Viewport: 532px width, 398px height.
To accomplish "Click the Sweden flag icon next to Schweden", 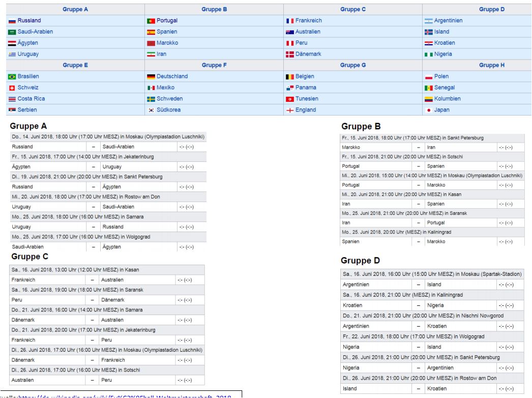I will click(151, 99).
